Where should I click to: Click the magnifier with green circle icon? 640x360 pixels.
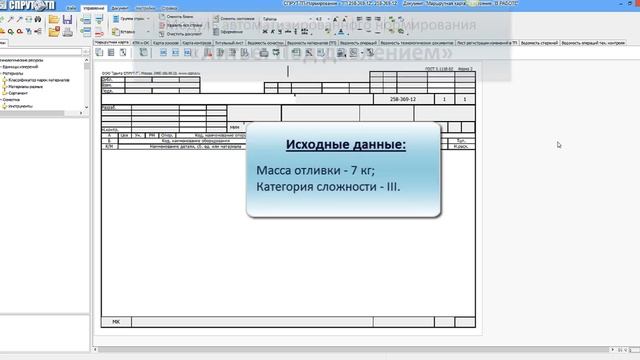point(10,31)
